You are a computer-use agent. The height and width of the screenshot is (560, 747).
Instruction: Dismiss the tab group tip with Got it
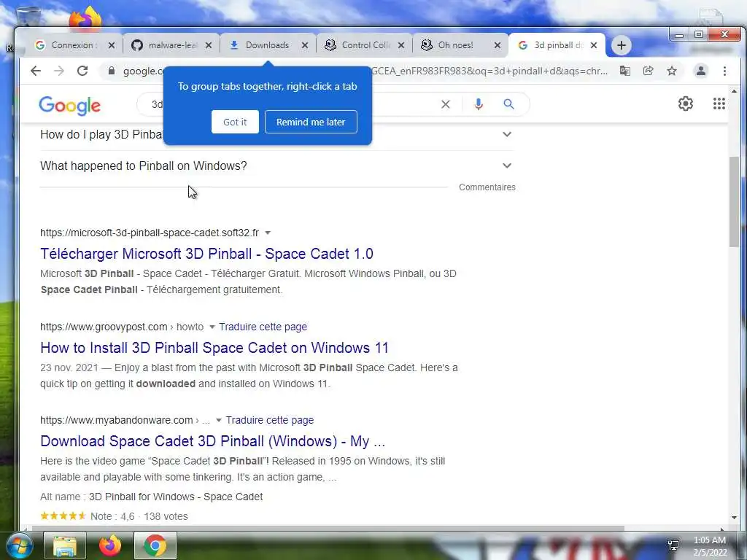click(x=235, y=122)
